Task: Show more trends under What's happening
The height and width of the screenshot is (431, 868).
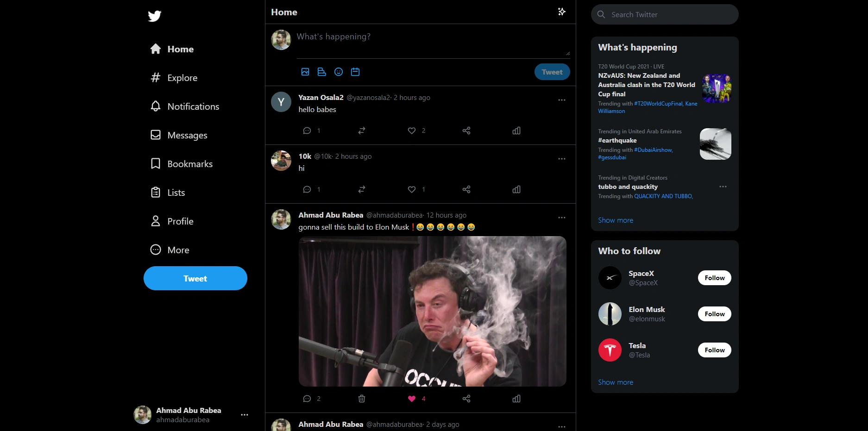Action: click(x=616, y=220)
